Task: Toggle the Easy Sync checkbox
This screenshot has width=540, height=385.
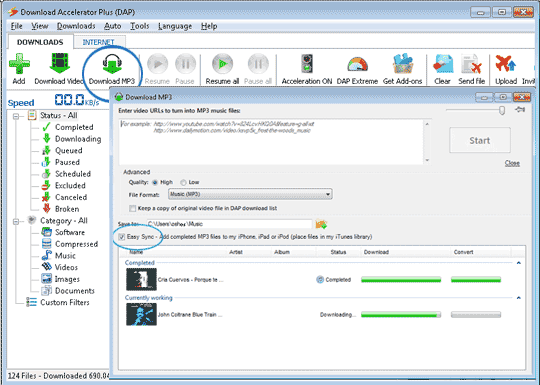Action: point(121,237)
